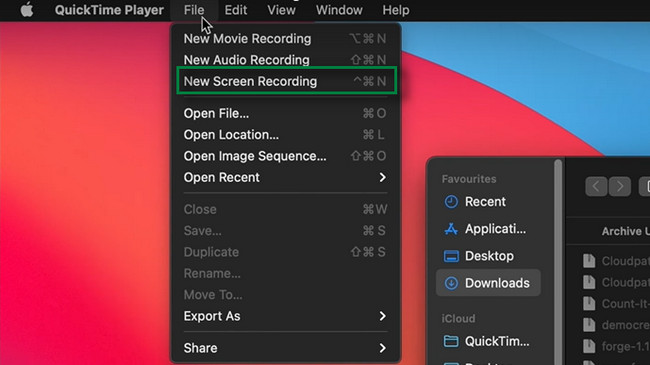This screenshot has height=365, width=650.
Task: Click the Archive Utility column header in Finder
Action: 626,231
